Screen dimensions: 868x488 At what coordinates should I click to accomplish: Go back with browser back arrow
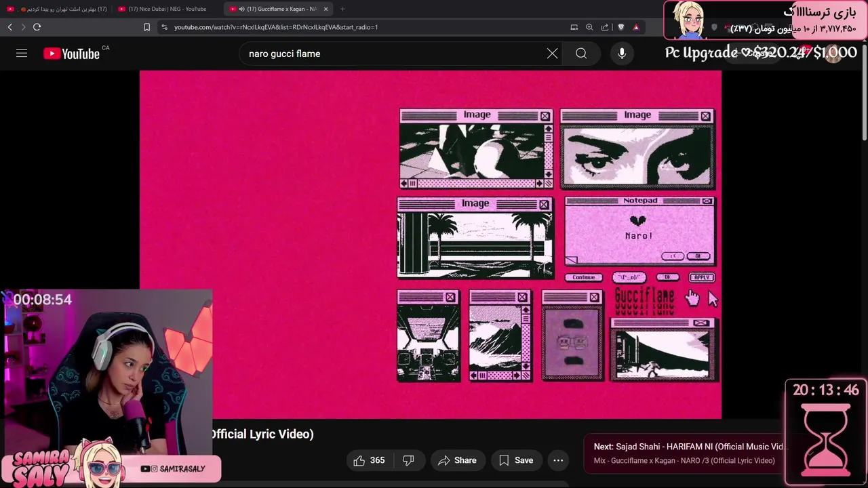9,27
